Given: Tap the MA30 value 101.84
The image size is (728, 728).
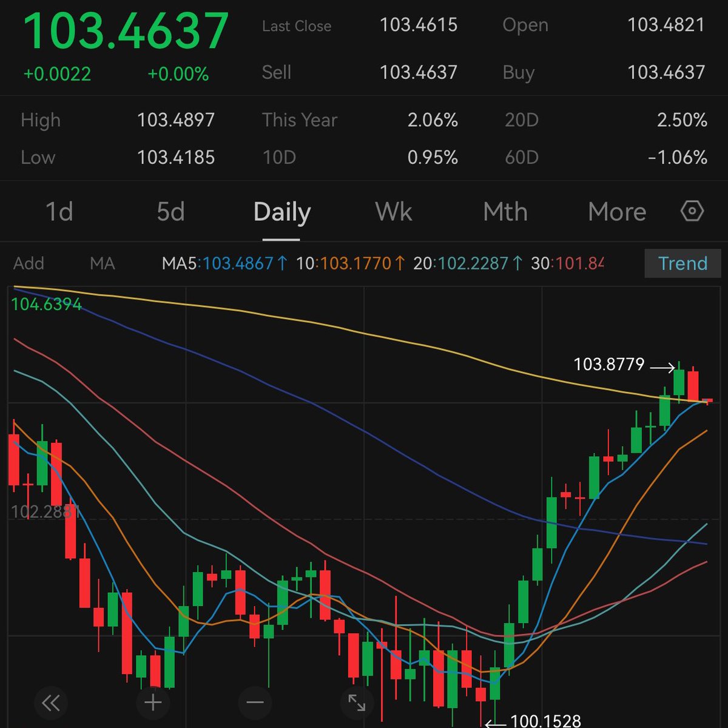Looking at the screenshot, I should tap(580, 263).
